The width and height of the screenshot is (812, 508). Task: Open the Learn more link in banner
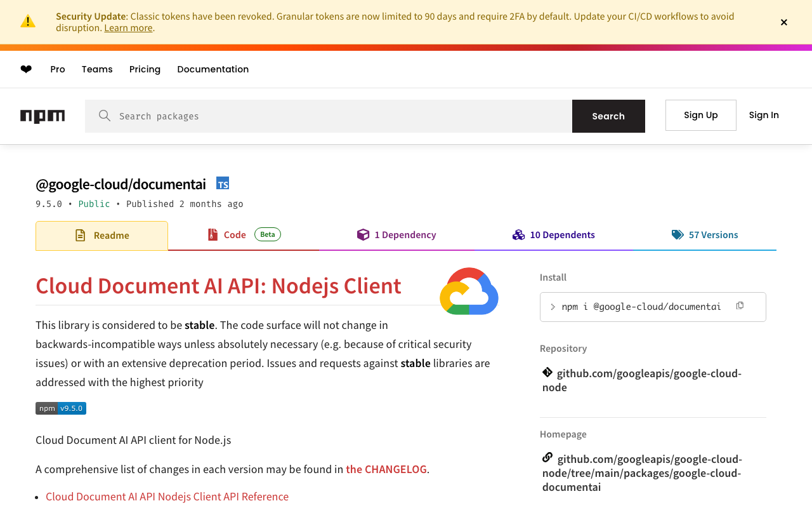[x=128, y=28]
